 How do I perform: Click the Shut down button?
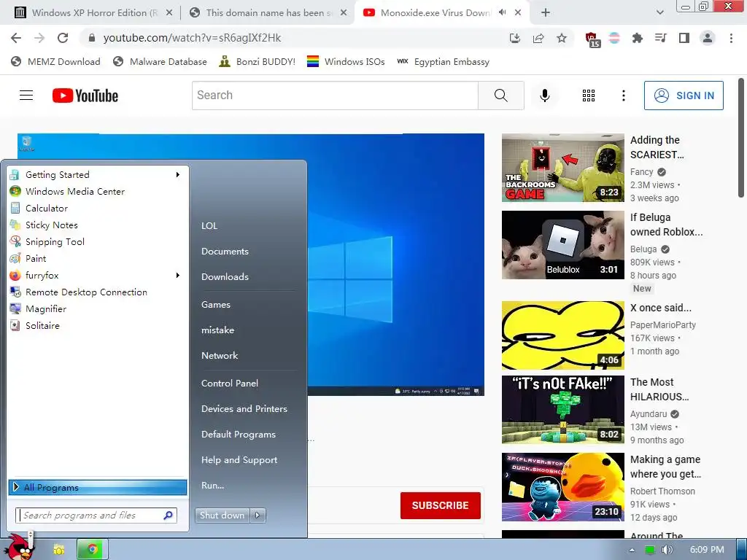[x=222, y=516]
